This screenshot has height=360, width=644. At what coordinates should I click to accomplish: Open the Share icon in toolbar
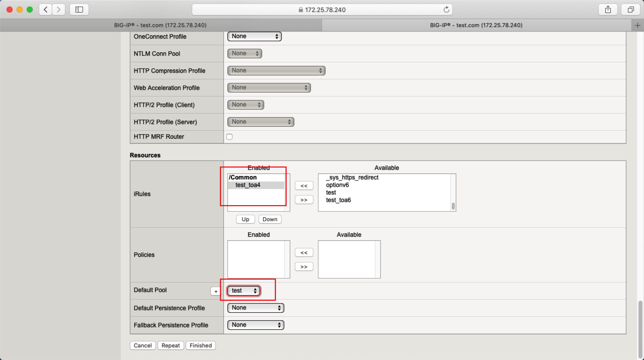(608, 10)
